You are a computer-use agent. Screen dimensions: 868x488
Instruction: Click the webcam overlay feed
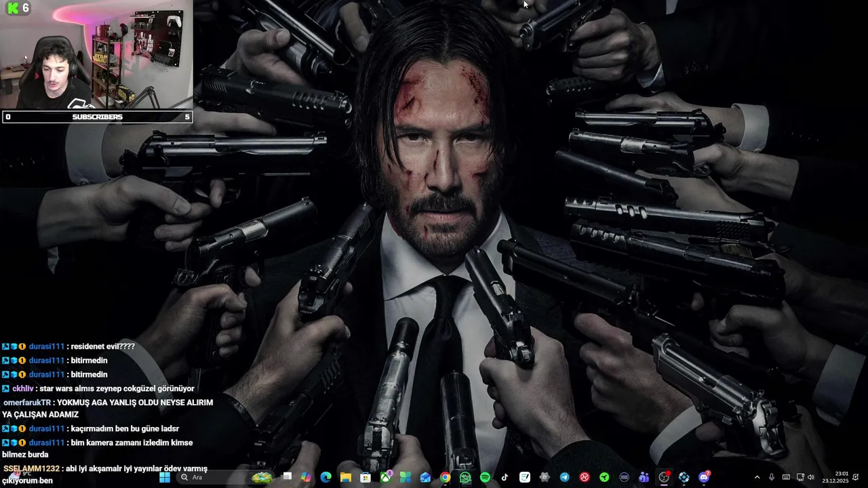tap(96, 54)
